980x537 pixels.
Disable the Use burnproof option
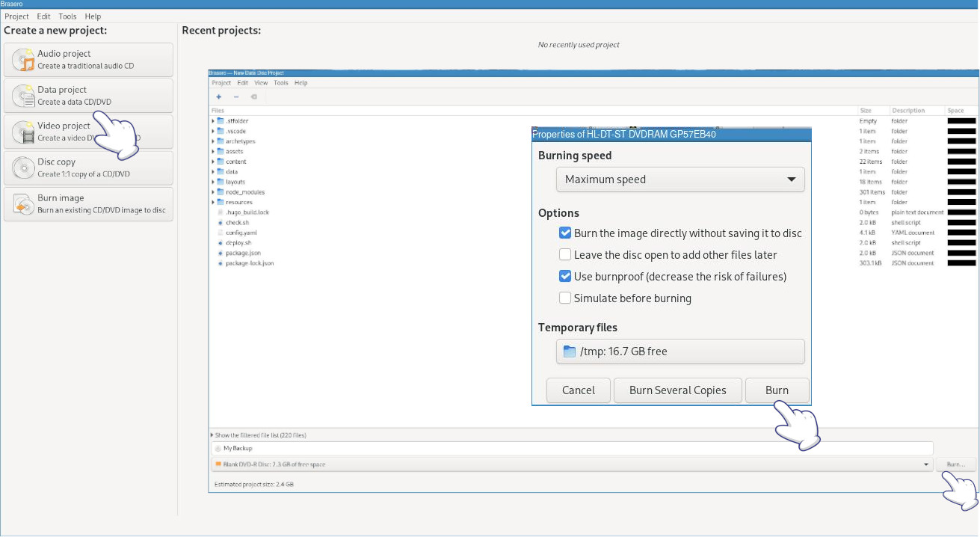coord(565,277)
